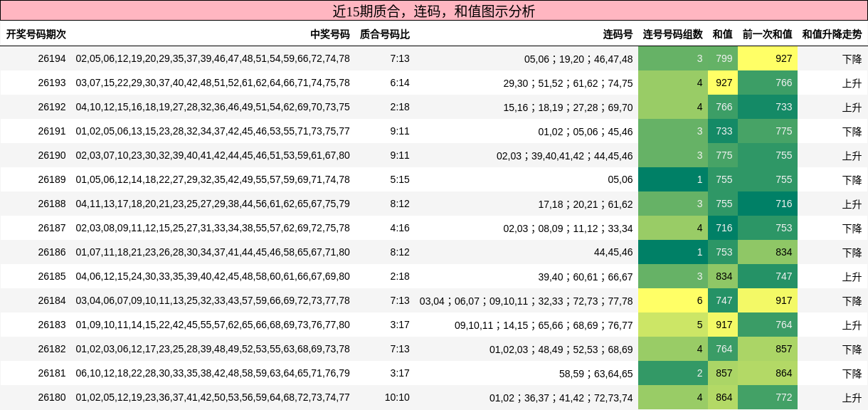Select period number 26193
Viewport: 868px width, 410px height.
[x=52, y=83]
